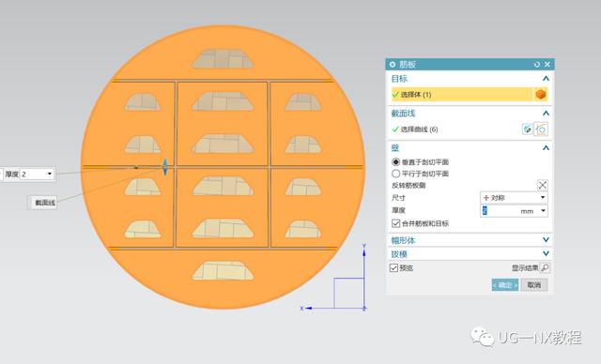Open the sketch section icon beside 选择曲线
601x364 pixels.
pyautogui.click(x=528, y=129)
